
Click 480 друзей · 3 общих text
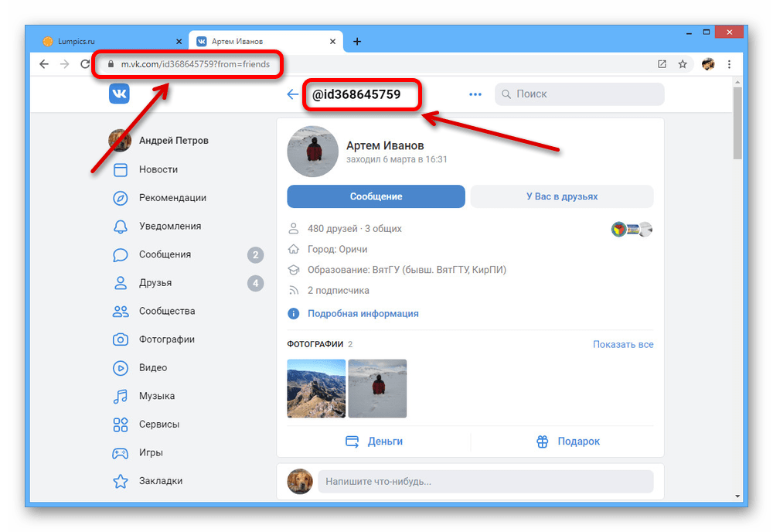355,229
